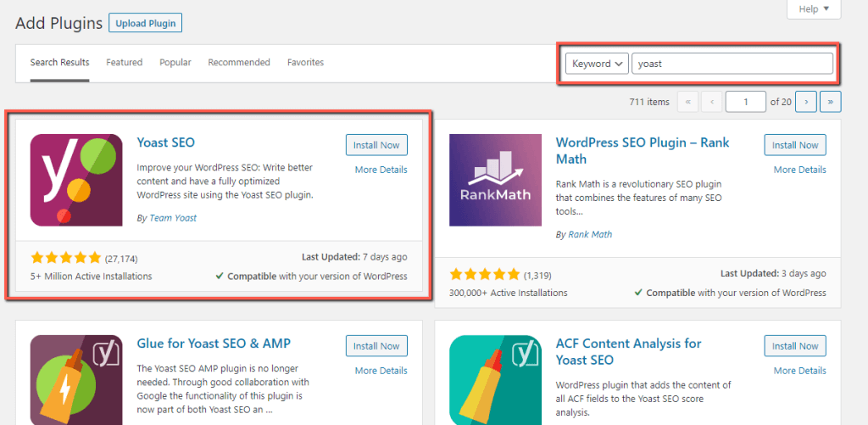Click Last Updated: 7 days ago text

click(x=354, y=257)
